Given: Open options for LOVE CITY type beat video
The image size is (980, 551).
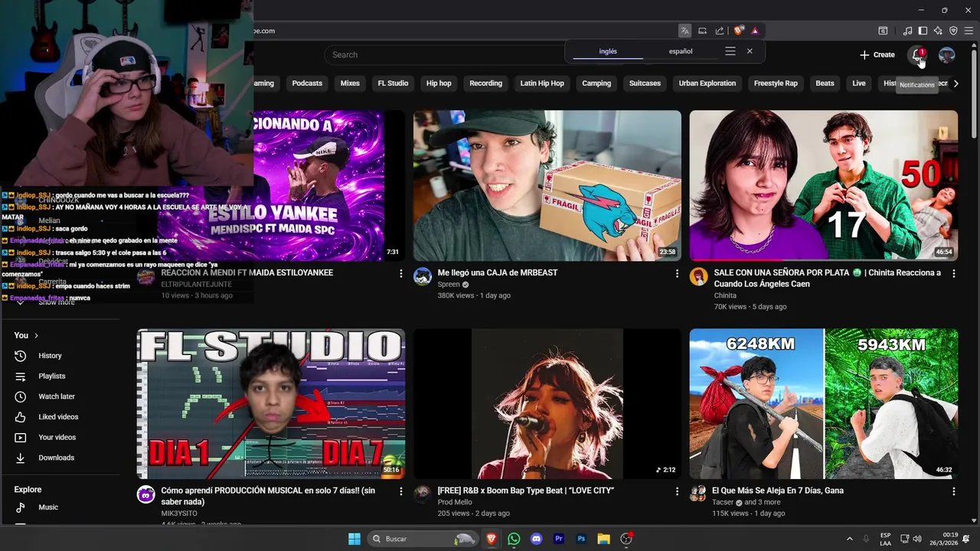Looking at the screenshot, I should [677, 491].
